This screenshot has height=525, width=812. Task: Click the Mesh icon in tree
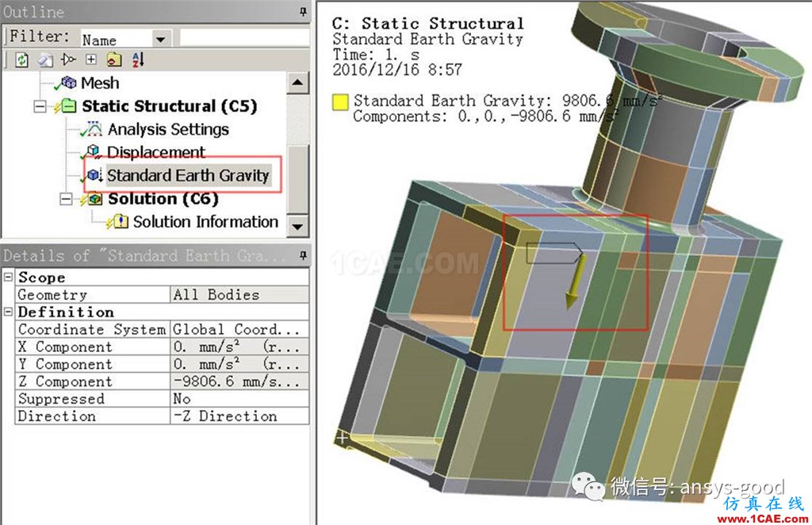[68, 82]
